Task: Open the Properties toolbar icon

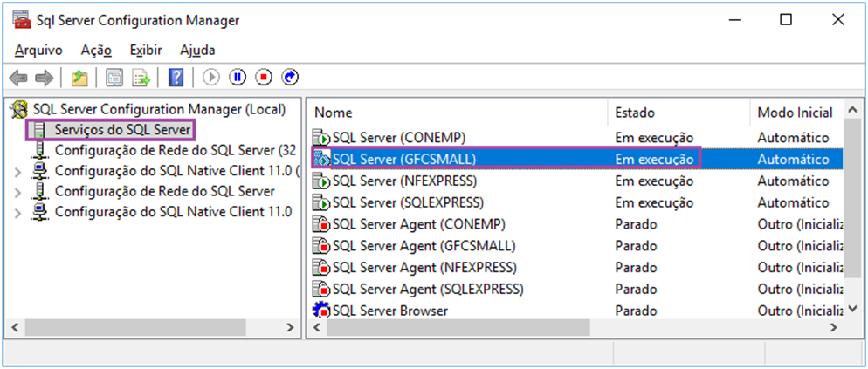Action: [114, 78]
